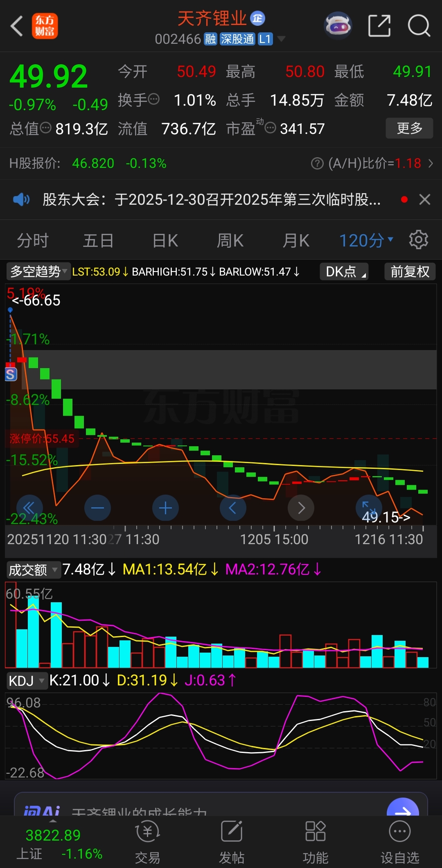Expand chart to fullscreen
Screen dimensions: 442x868
tap(369, 508)
